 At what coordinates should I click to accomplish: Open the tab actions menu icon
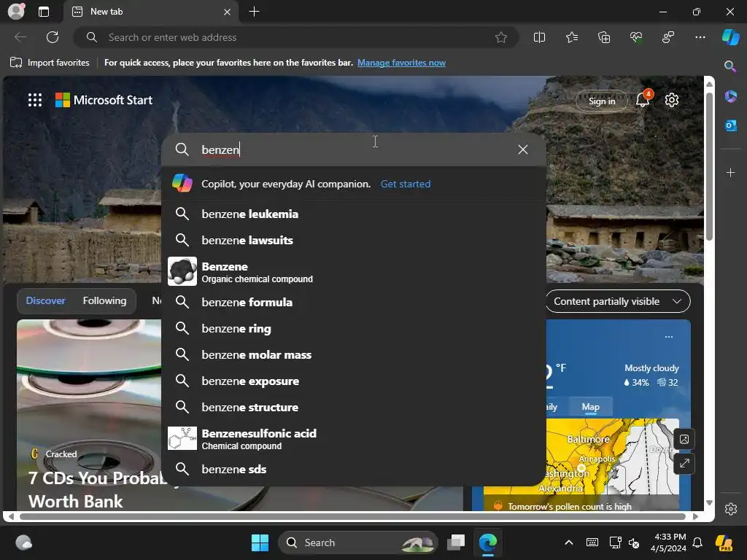pyautogui.click(x=44, y=12)
